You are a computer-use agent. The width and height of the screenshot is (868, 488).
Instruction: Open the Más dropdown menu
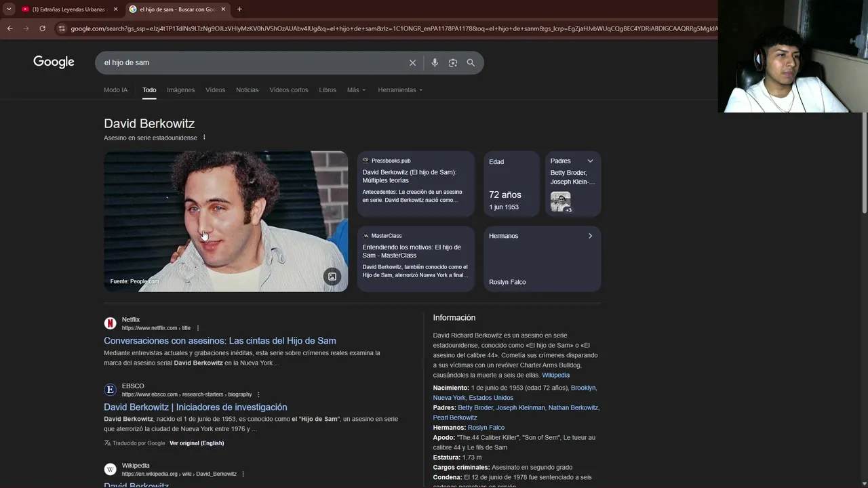(x=356, y=90)
